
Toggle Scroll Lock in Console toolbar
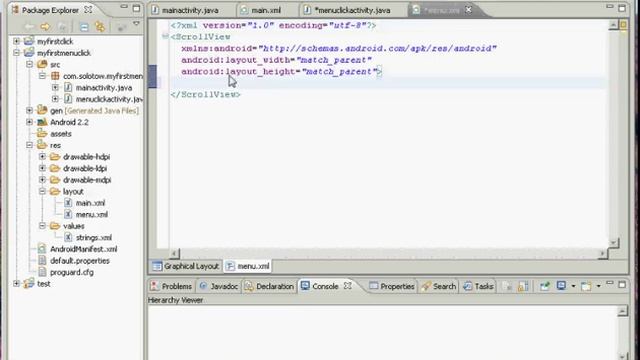[523, 287]
